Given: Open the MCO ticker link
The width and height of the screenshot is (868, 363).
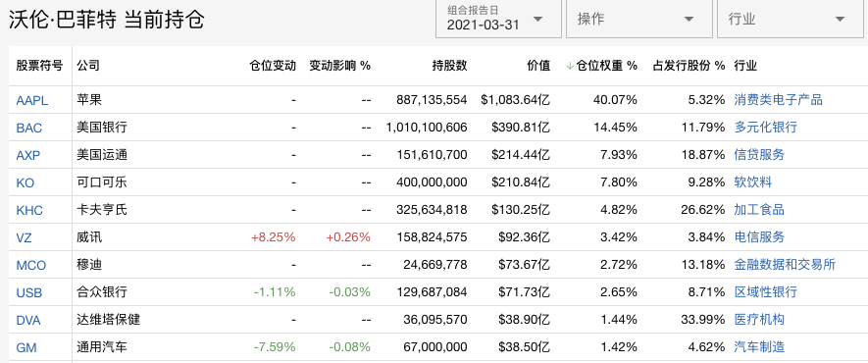Looking at the screenshot, I should click(31, 266).
